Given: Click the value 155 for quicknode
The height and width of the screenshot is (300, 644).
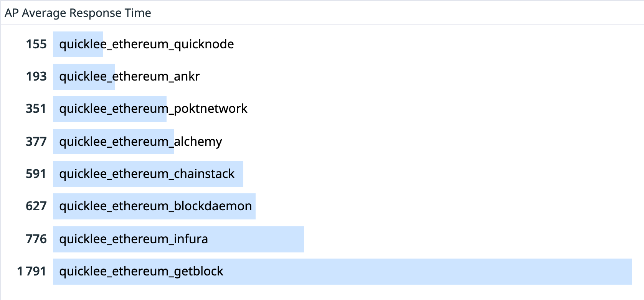Looking at the screenshot, I should [36, 44].
